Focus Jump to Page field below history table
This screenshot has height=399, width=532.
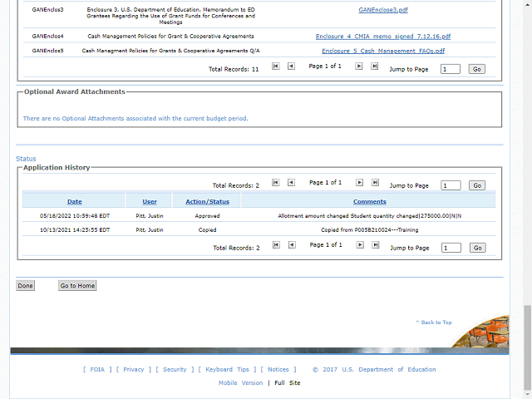pyautogui.click(x=451, y=248)
